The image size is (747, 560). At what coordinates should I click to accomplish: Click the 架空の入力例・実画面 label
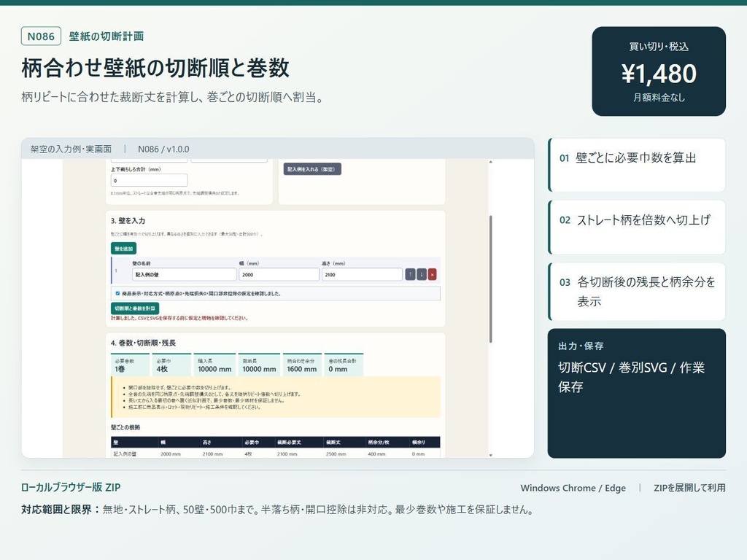click(x=71, y=149)
